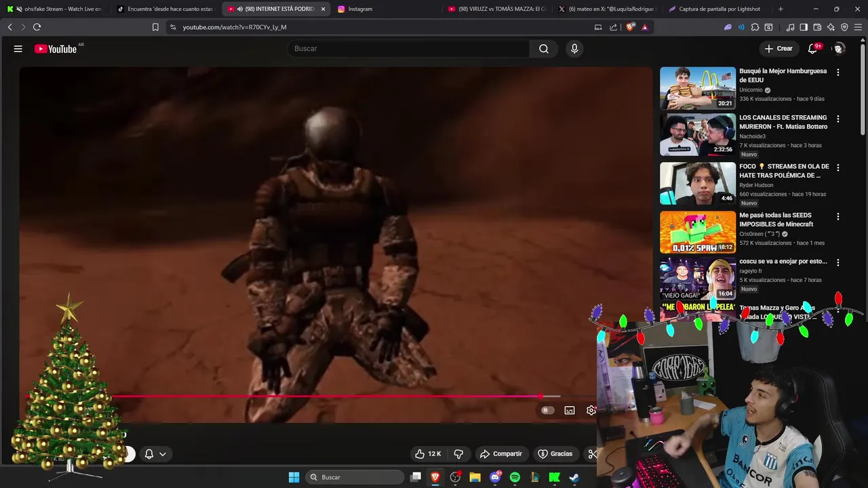Open coscu se va a enojar thumbnail
868x488 pixels.
(x=698, y=279)
